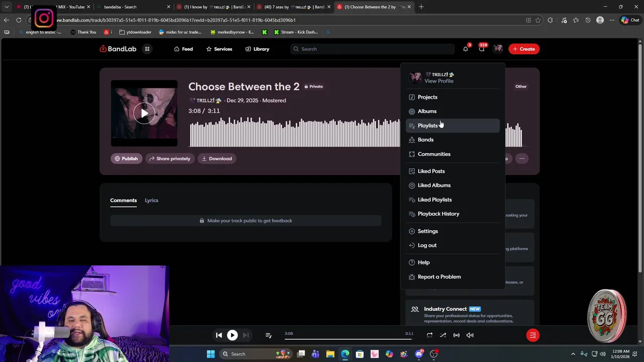Open Liked Posts from the account menu

pos(452,171)
